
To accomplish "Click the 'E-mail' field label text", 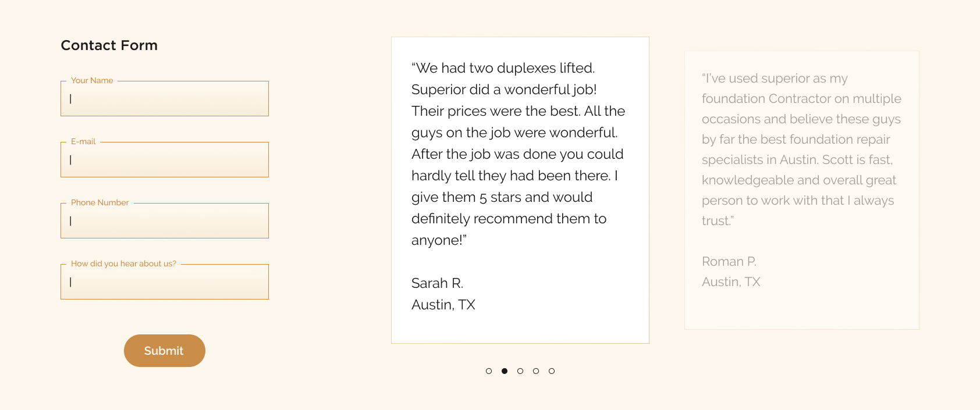I will point(83,142).
